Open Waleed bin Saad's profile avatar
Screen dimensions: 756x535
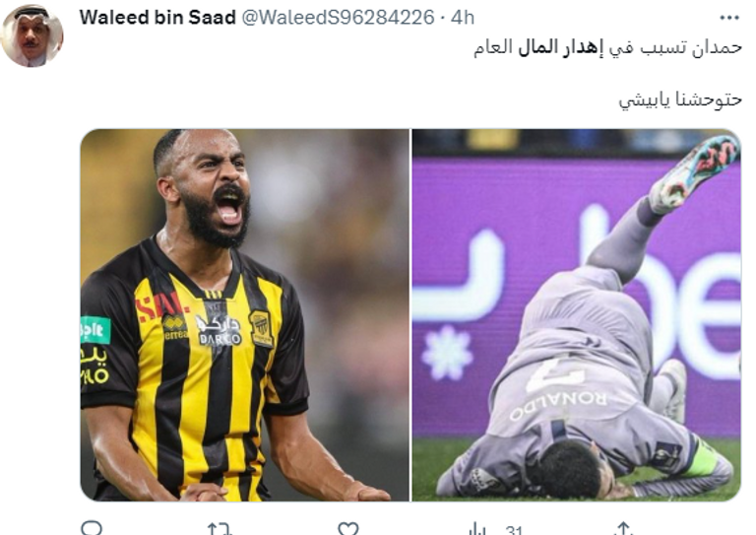pyautogui.click(x=31, y=36)
